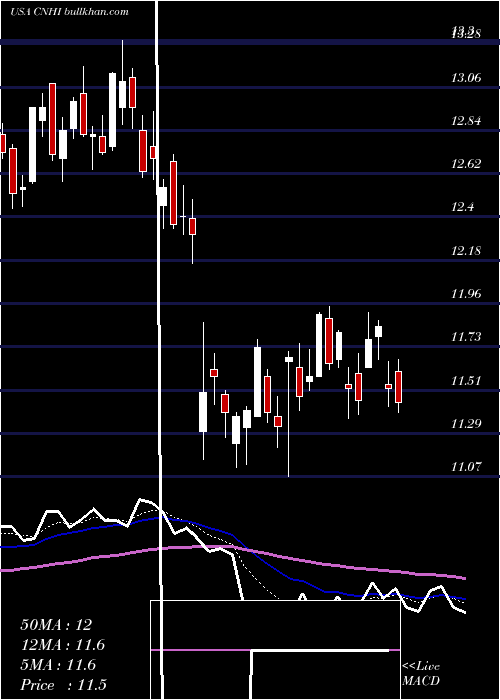
Task: Click the 11.29 price axis label
Action: [466, 423]
